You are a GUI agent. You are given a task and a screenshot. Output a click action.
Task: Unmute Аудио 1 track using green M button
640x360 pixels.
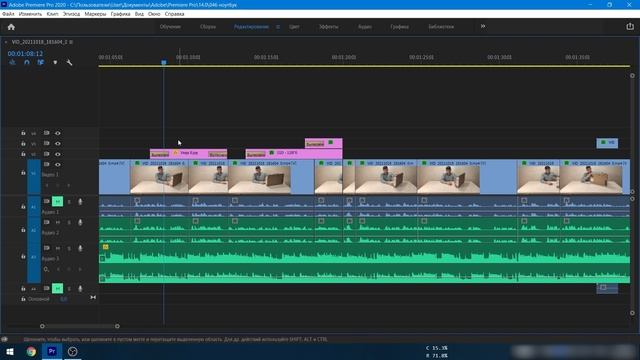(58, 201)
